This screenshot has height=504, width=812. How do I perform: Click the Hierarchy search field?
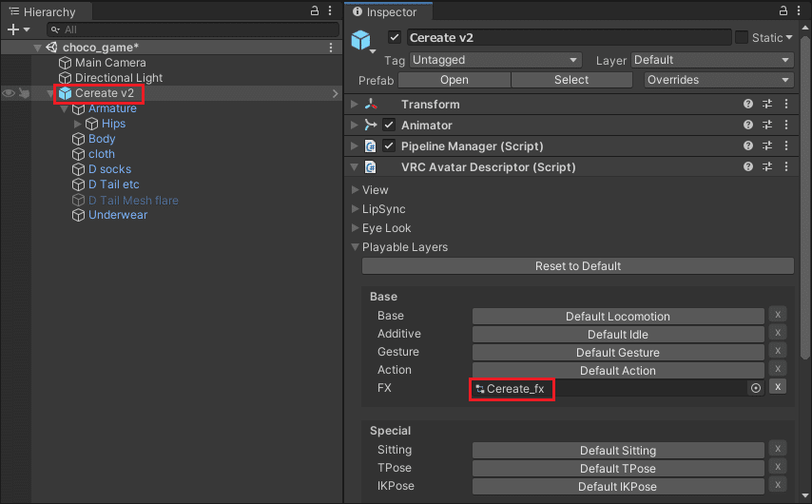coord(193,29)
